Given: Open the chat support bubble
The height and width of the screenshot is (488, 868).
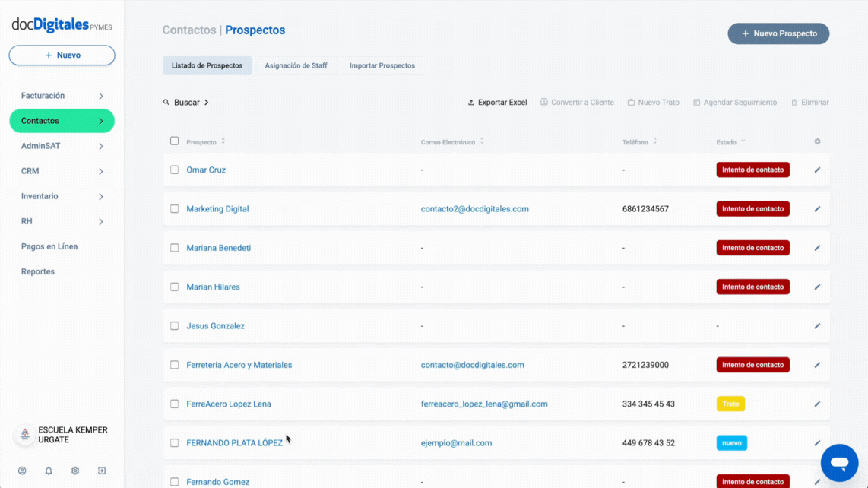Looking at the screenshot, I should [839, 462].
